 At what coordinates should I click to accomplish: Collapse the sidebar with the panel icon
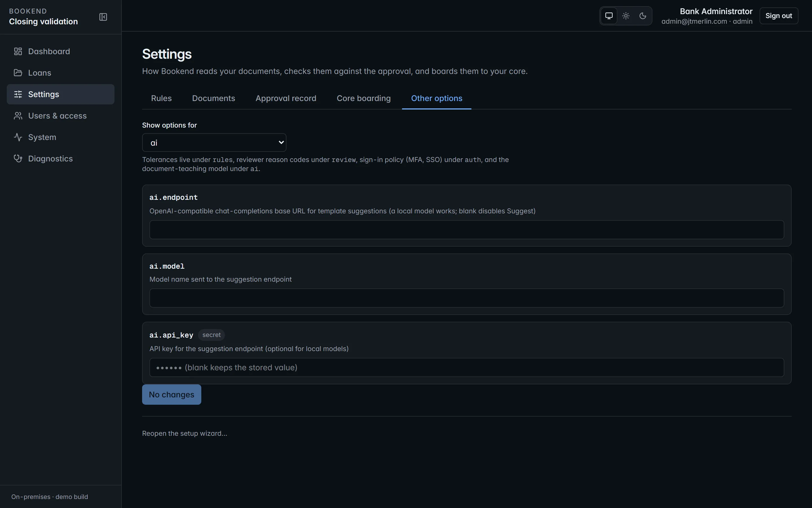click(x=103, y=17)
